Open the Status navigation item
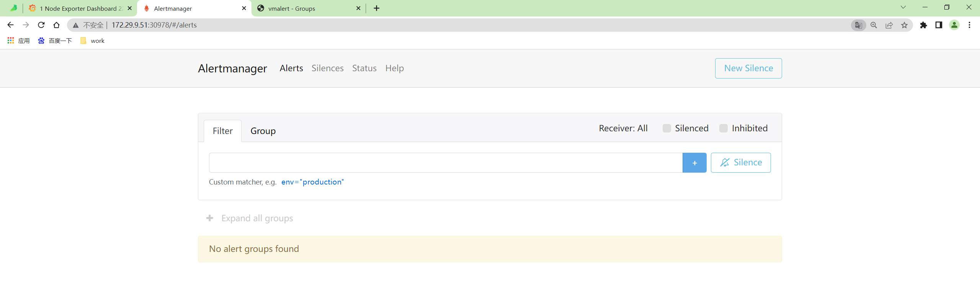Image resolution: width=980 pixels, height=307 pixels. (x=364, y=68)
